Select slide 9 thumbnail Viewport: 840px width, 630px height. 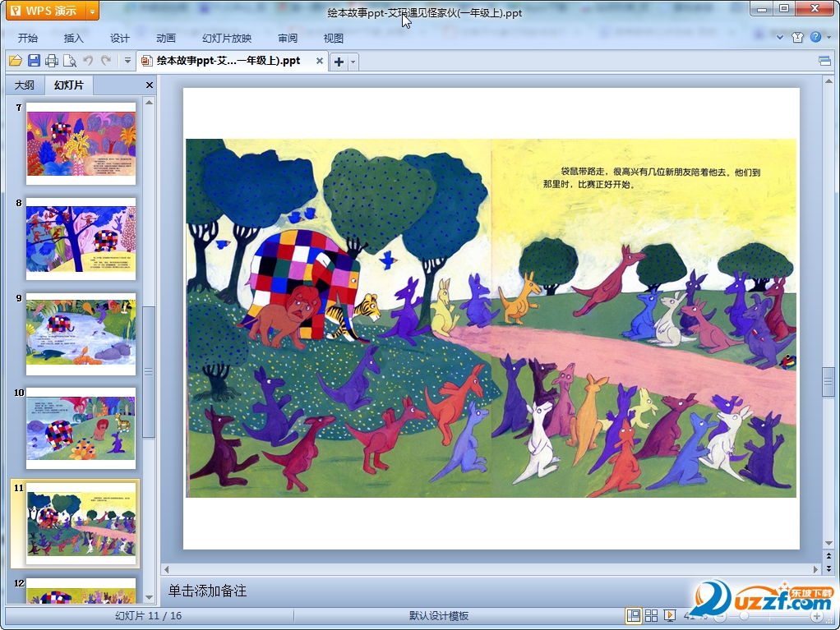(81, 334)
